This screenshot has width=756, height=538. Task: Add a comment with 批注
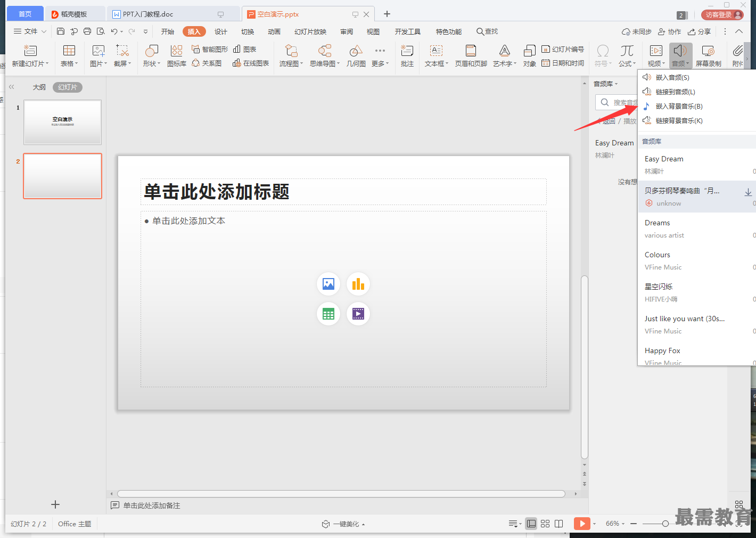[x=407, y=51]
